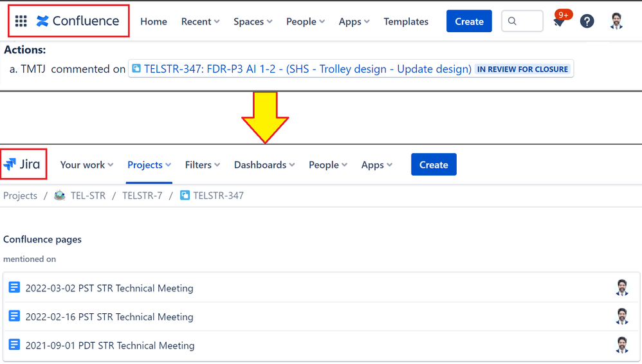642x364 pixels.
Task: Expand the Jira Filters dropdown
Action: coord(202,165)
